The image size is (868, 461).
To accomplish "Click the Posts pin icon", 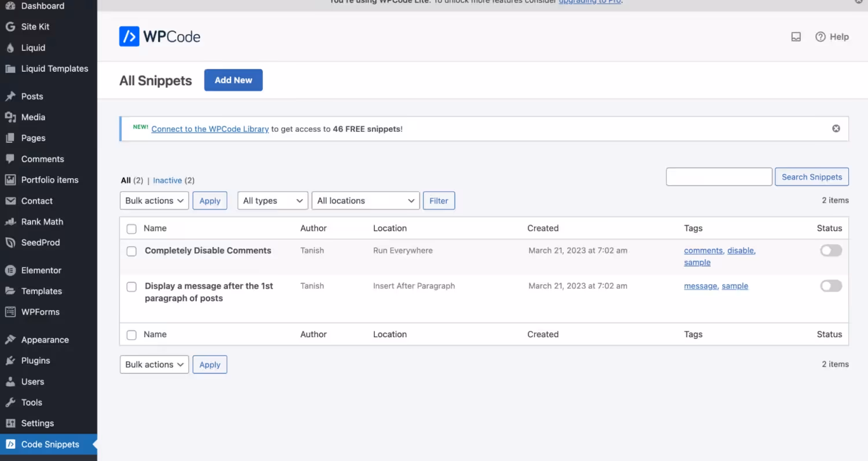I will pyautogui.click(x=10, y=97).
